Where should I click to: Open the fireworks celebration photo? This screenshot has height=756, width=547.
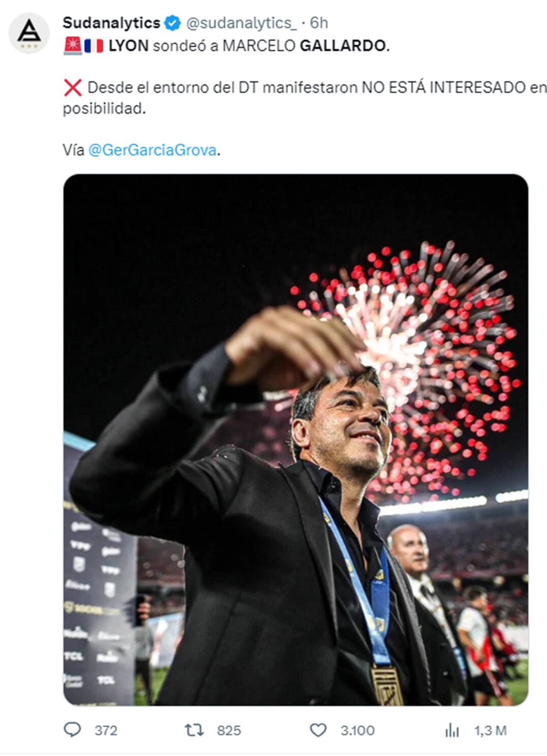point(295,440)
